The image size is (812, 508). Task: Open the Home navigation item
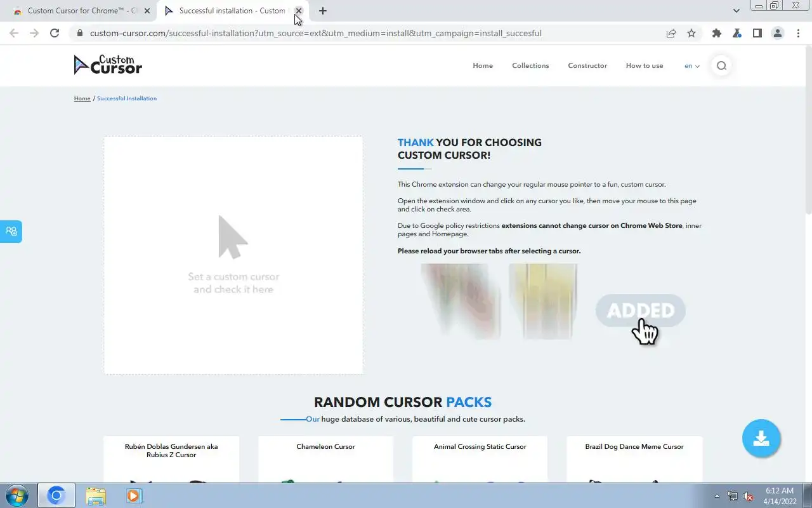click(x=483, y=65)
